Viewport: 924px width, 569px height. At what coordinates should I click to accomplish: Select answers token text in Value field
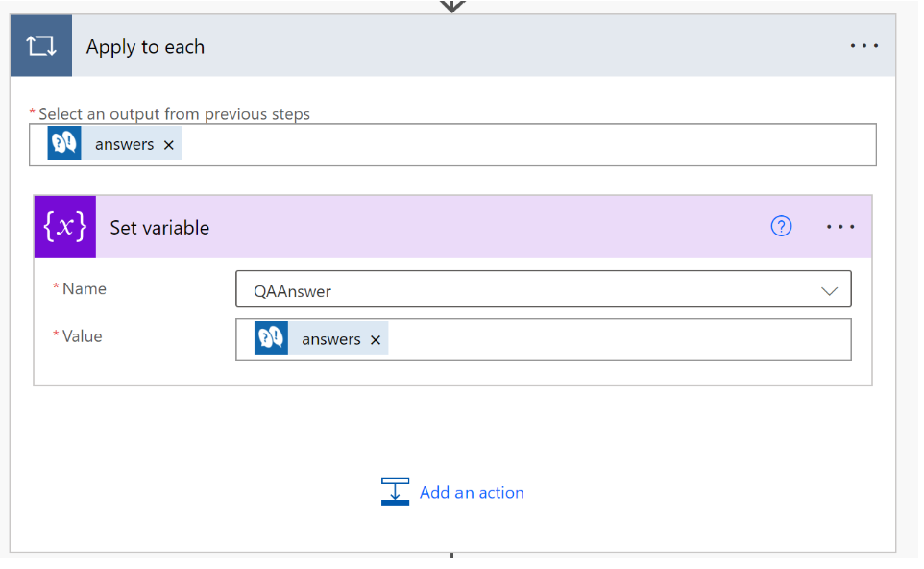[x=330, y=339]
